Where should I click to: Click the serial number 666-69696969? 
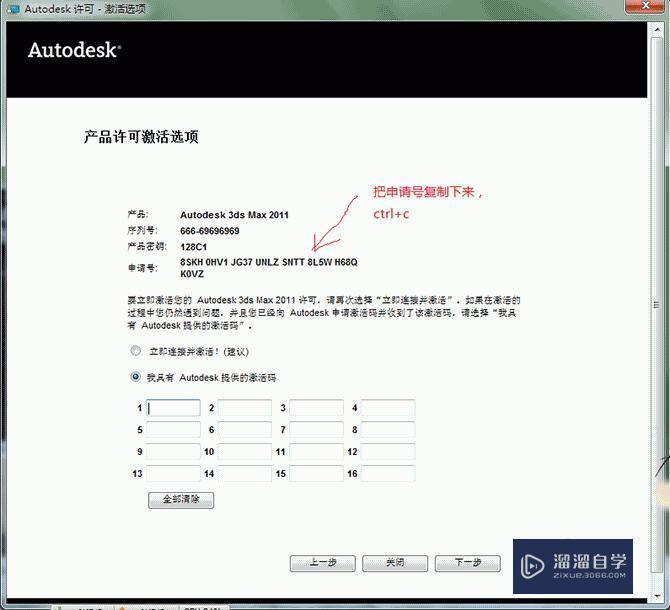pos(210,231)
